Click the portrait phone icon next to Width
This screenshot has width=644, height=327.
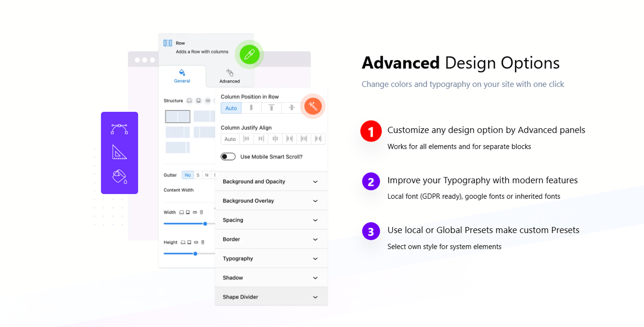point(202,212)
